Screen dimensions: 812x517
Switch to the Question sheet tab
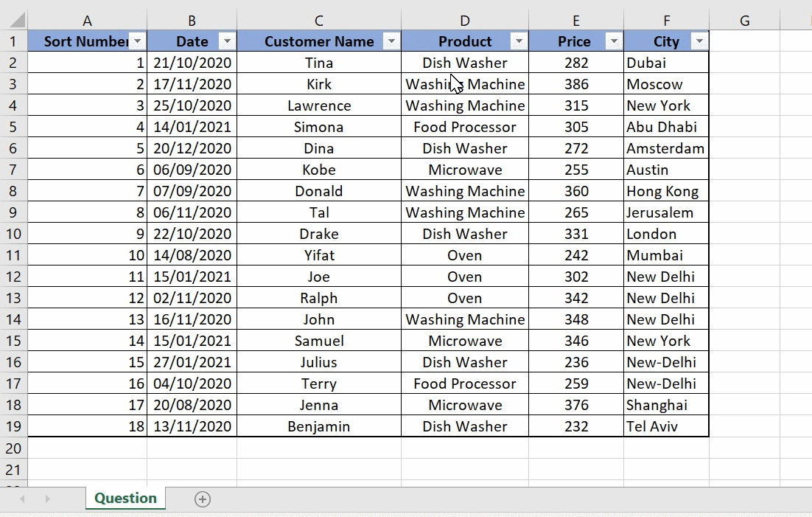(x=125, y=499)
